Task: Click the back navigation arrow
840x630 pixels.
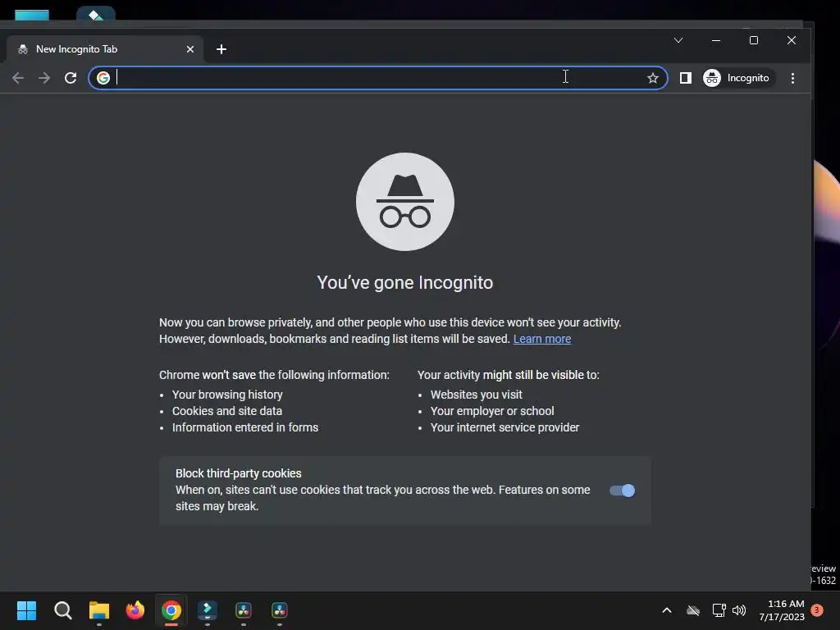Action: click(18, 78)
